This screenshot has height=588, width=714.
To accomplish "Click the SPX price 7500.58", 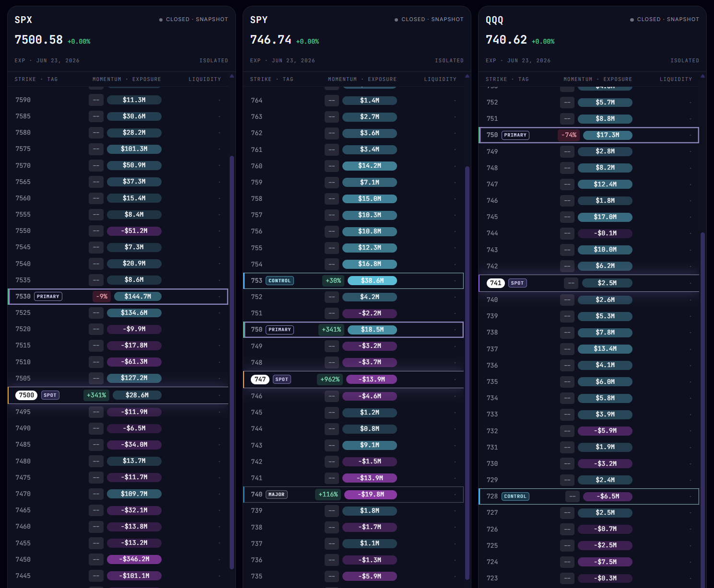I will tap(39, 40).
